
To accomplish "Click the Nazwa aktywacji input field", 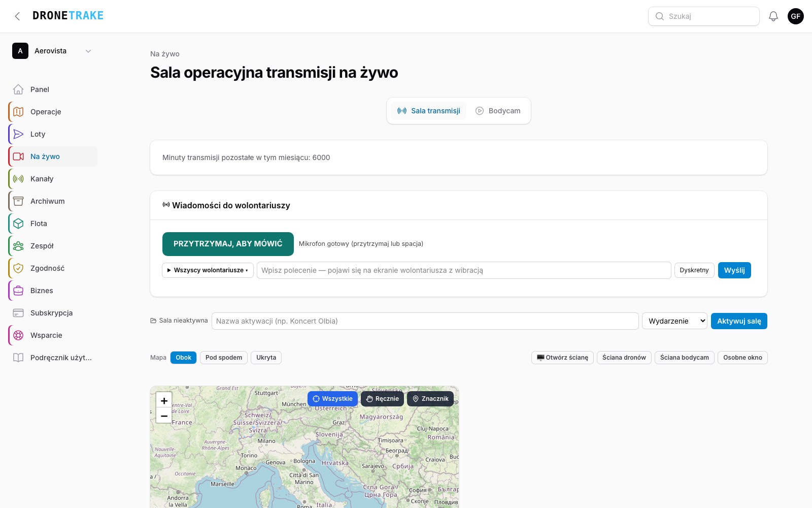I will click(x=425, y=321).
